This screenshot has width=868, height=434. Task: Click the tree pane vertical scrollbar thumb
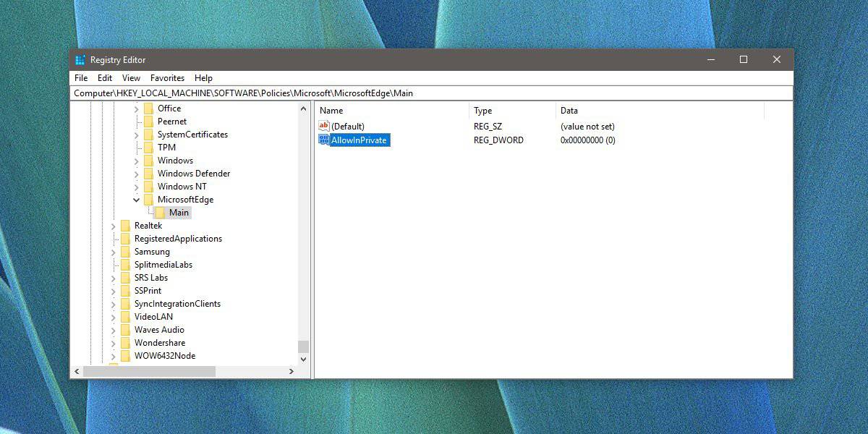click(304, 346)
